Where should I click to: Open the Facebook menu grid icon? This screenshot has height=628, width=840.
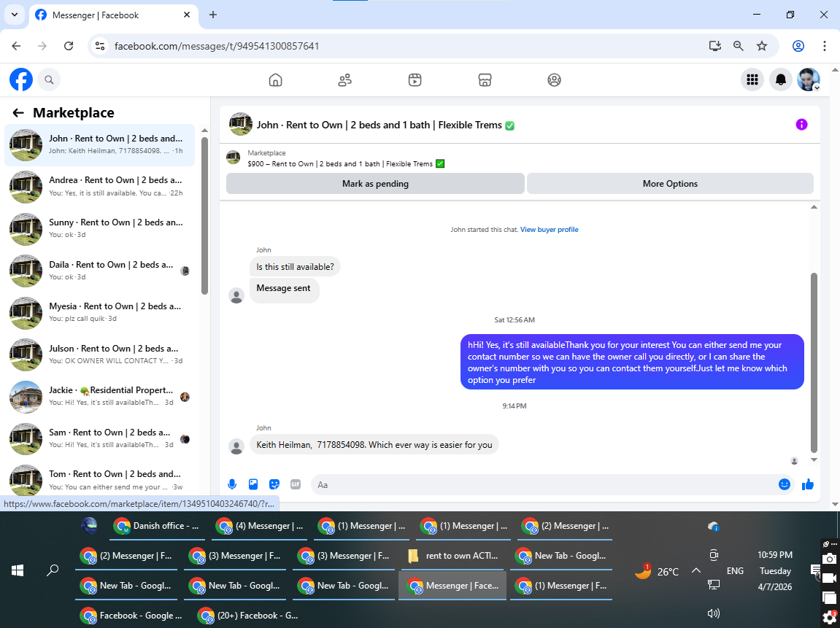point(752,80)
